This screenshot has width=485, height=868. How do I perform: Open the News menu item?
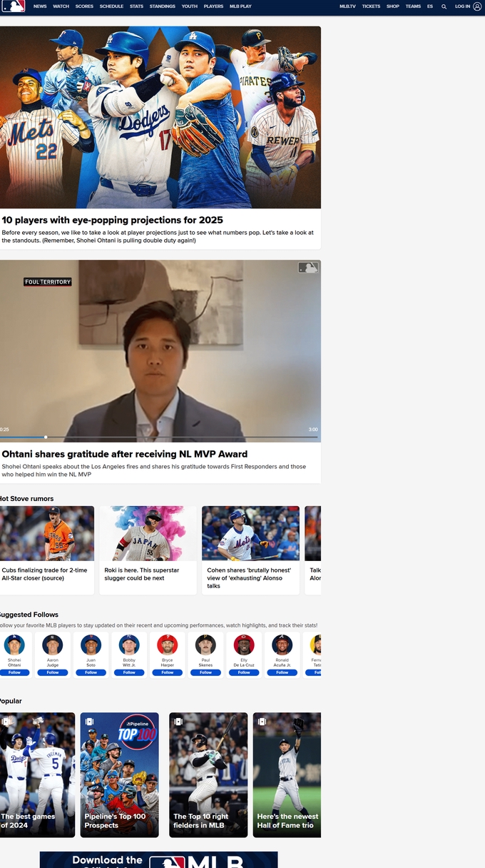(x=40, y=6)
